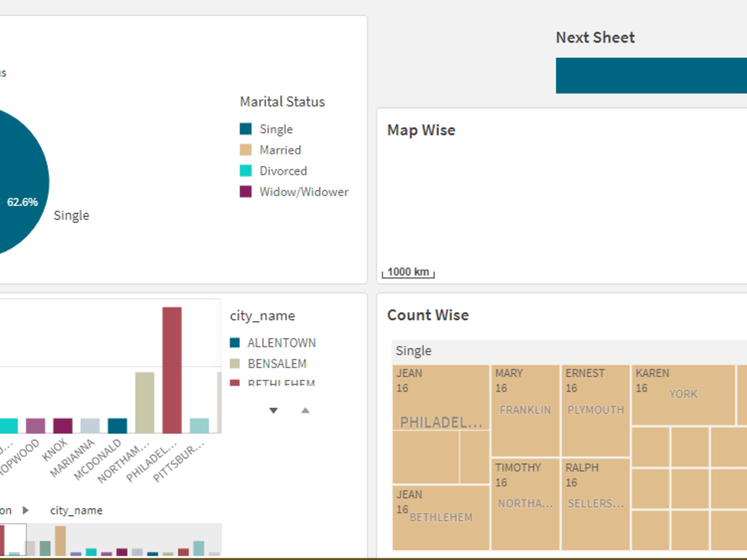Click the Single treemap group header

569,352
